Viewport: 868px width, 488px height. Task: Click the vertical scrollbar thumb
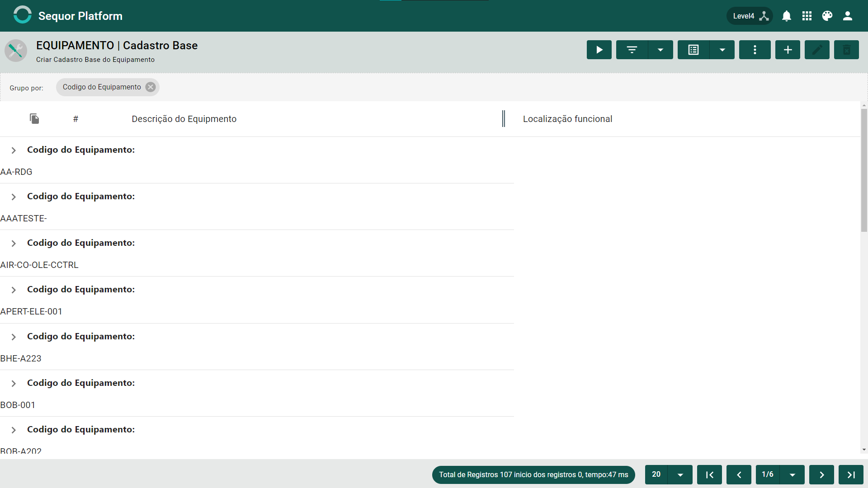(x=864, y=170)
